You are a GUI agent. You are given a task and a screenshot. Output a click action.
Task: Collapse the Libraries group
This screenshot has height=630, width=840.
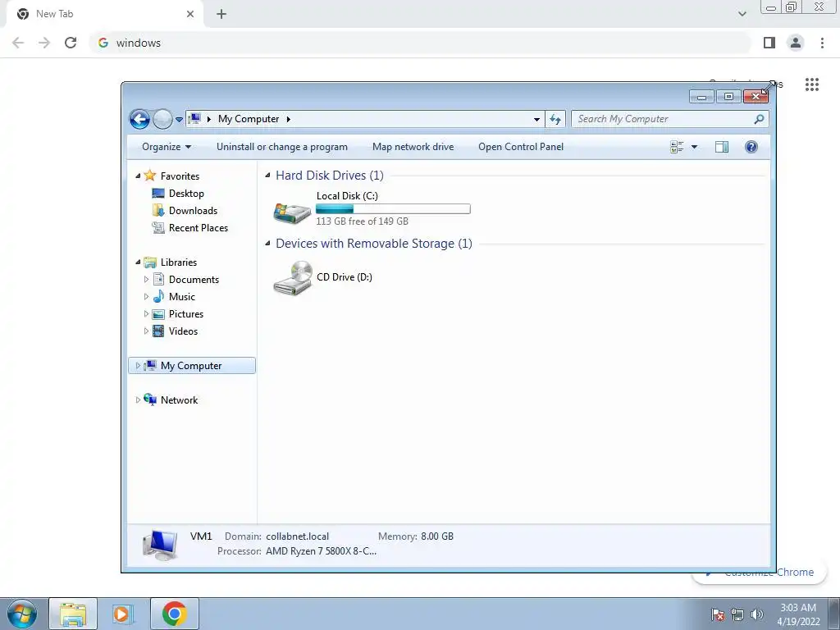click(138, 262)
